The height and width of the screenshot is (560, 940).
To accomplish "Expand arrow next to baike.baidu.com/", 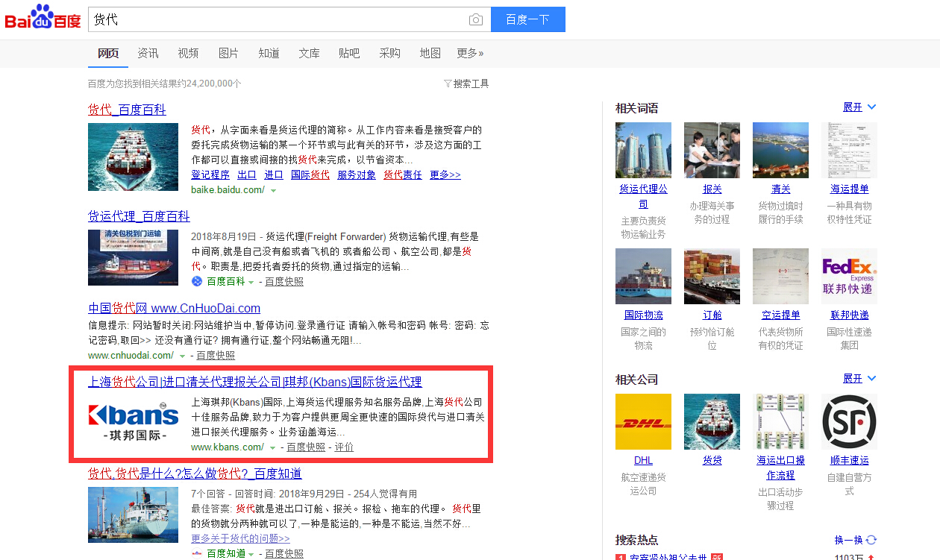I will point(273,191).
